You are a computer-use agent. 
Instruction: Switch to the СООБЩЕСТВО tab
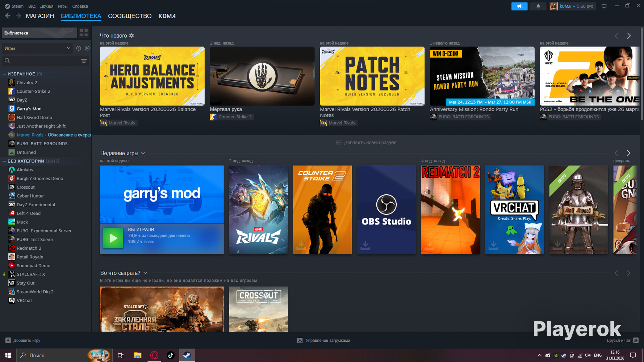click(x=130, y=16)
